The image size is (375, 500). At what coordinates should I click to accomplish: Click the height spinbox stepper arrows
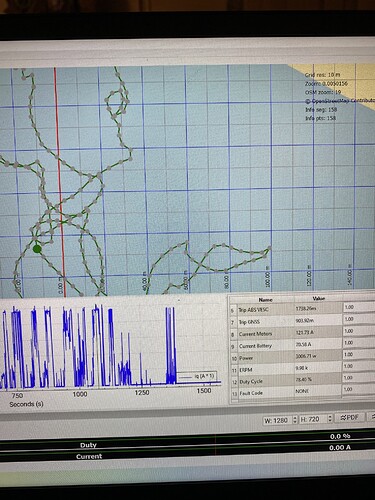click(330, 418)
